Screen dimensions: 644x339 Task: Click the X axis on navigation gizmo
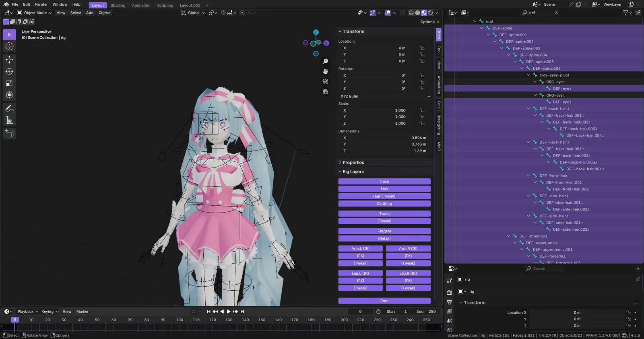tap(326, 43)
